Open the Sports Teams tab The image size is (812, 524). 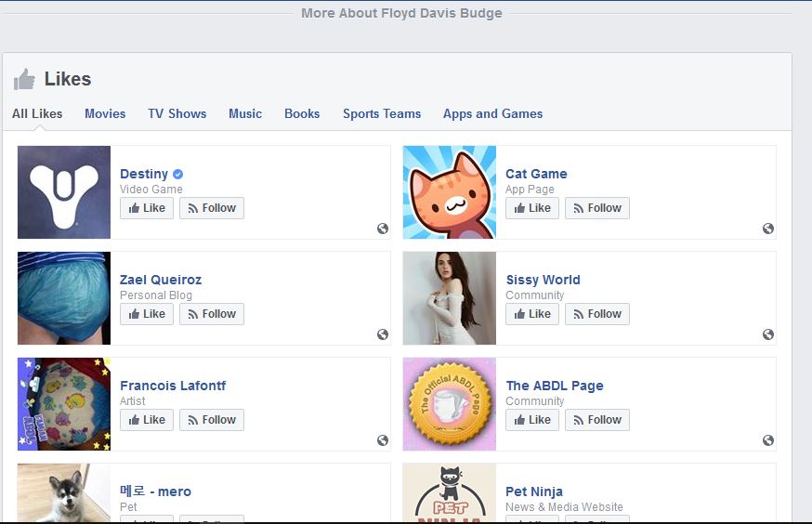[x=382, y=114]
